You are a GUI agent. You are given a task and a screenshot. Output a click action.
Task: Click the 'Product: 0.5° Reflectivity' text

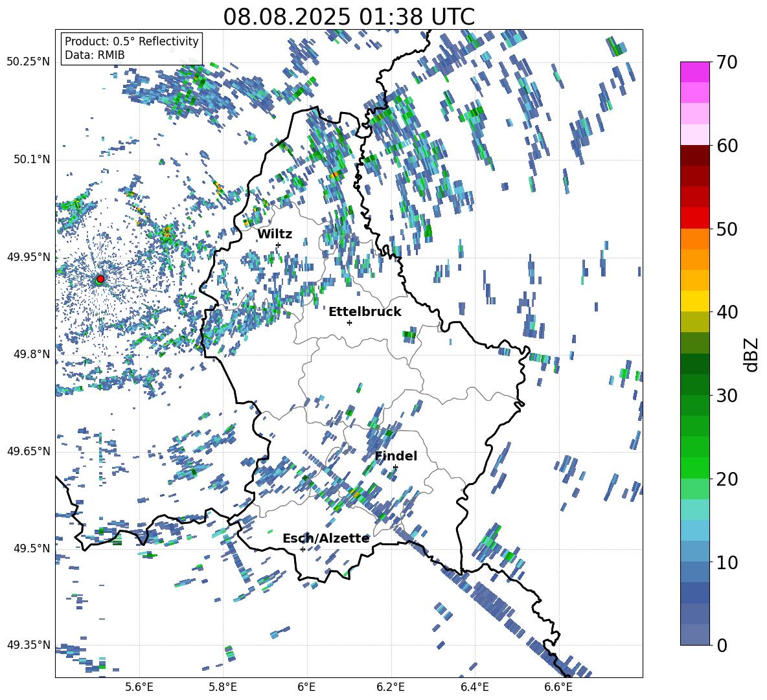pos(132,41)
